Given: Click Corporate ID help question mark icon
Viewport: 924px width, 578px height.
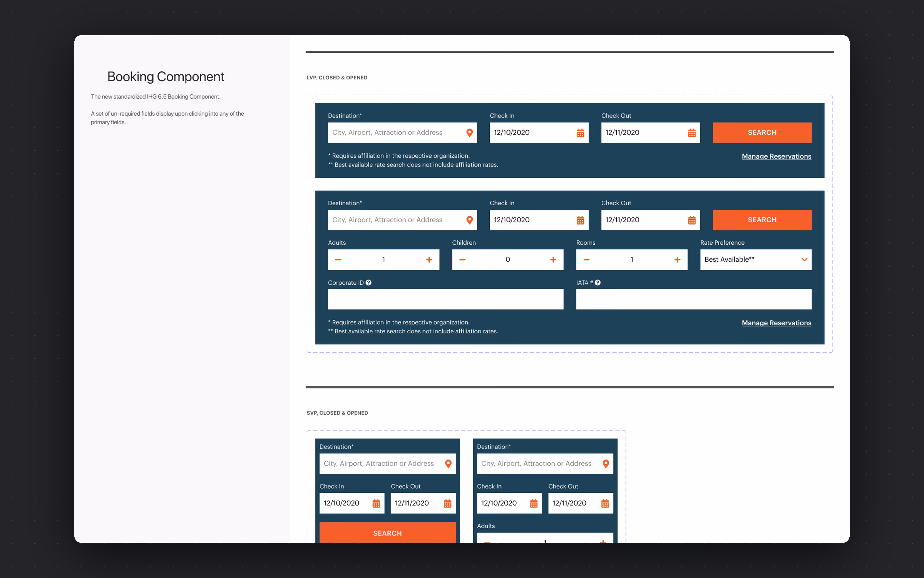Looking at the screenshot, I should (x=368, y=282).
